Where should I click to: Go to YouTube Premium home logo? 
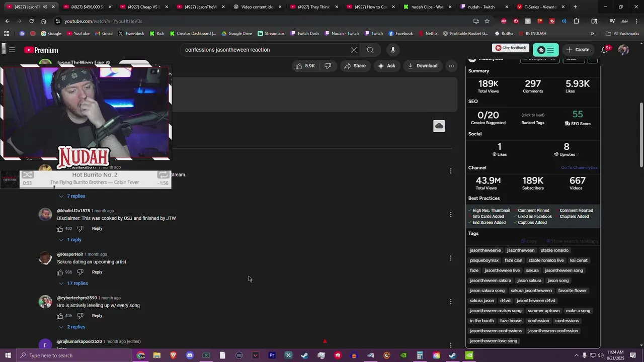(41, 50)
